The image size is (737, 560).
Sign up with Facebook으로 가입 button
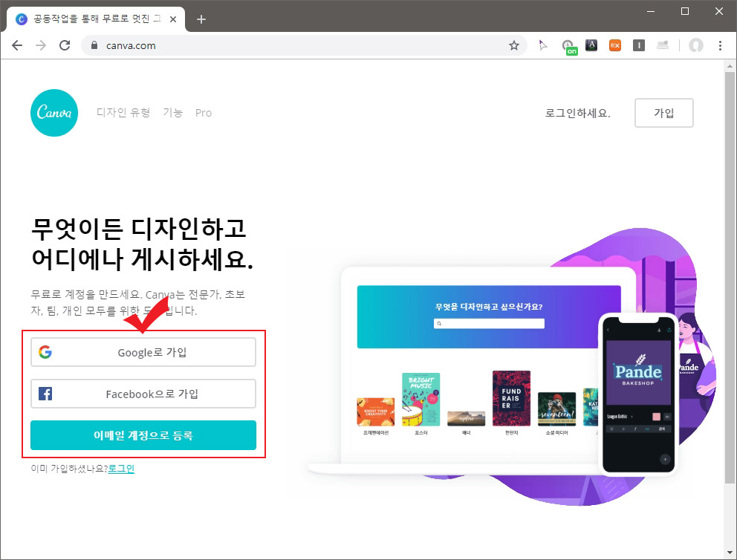143,394
